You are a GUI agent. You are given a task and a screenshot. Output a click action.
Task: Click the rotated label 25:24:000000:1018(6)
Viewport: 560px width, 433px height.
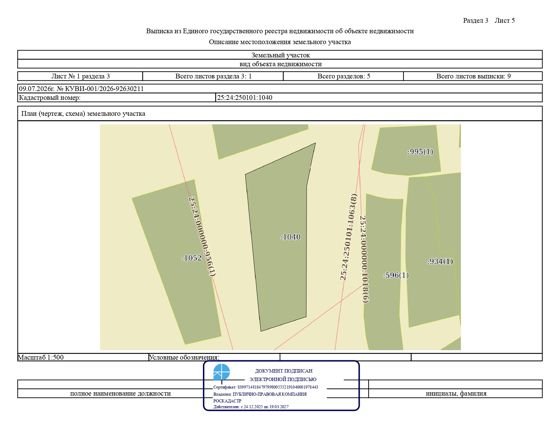pos(364,260)
